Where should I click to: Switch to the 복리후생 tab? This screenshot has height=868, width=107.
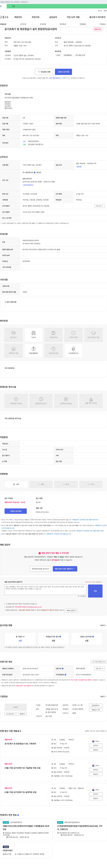63,24
